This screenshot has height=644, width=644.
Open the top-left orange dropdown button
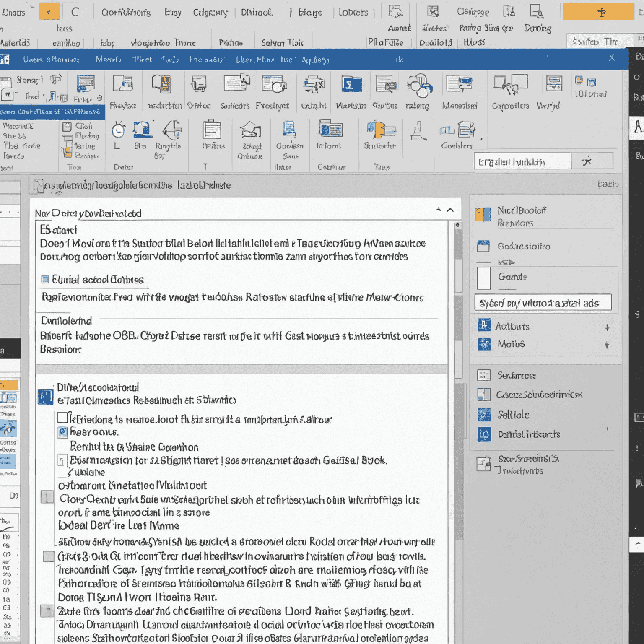pyautogui.click(x=49, y=12)
